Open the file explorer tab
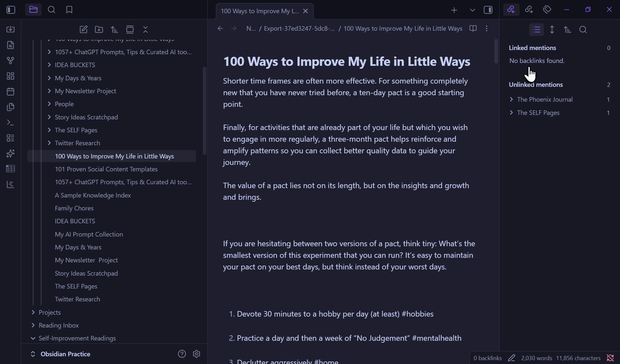Screen dimensions: 620x364 click(x=33, y=10)
